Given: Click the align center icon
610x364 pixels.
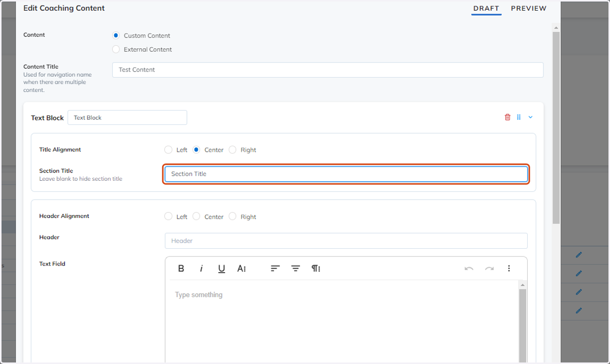Looking at the screenshot, I should (295, 269).
